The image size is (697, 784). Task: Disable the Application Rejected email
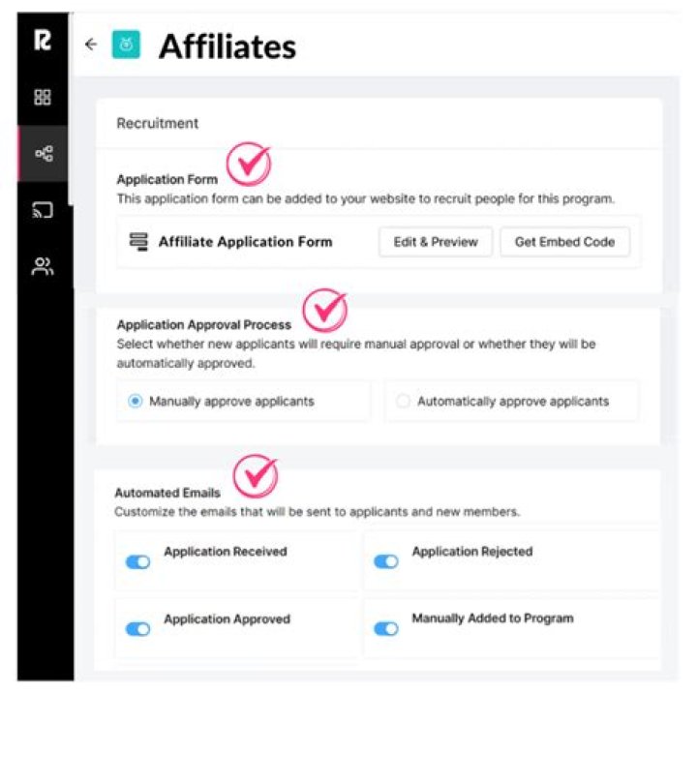386,561
